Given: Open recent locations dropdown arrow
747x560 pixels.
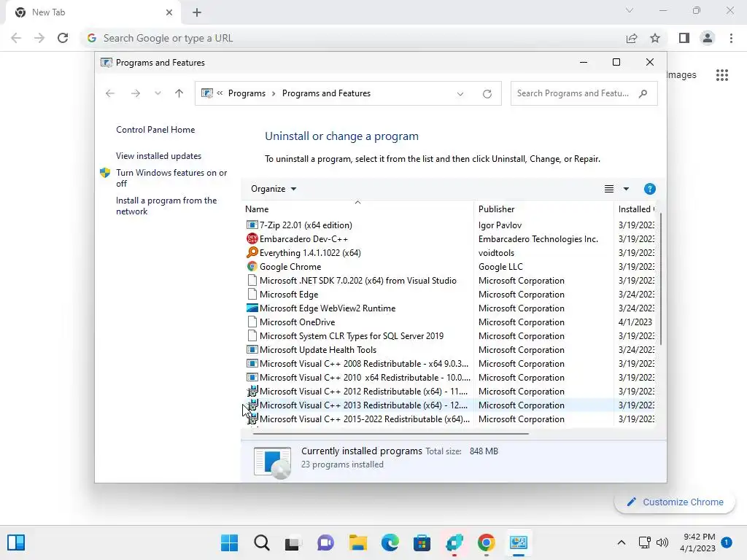Looking at the screenshot, I should 158,93.
